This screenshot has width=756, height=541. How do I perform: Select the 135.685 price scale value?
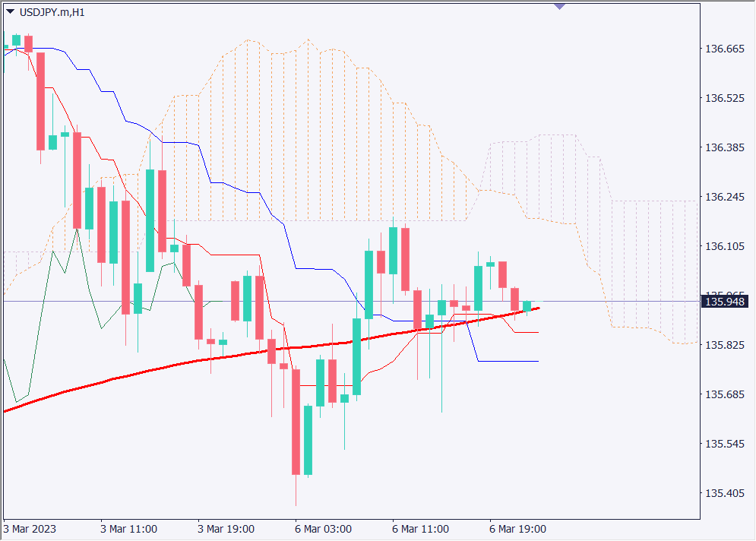[x=725, y=394]
